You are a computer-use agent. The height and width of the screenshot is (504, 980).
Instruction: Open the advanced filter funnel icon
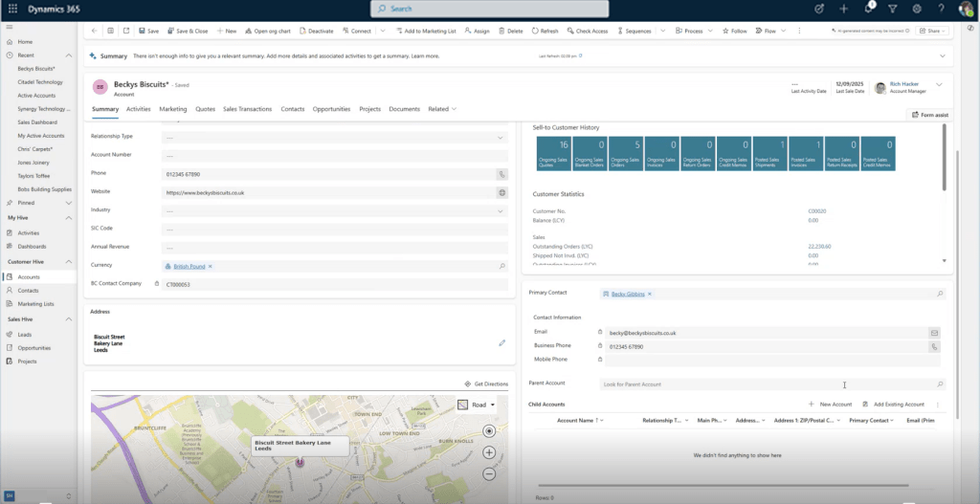tap(893, 9)
